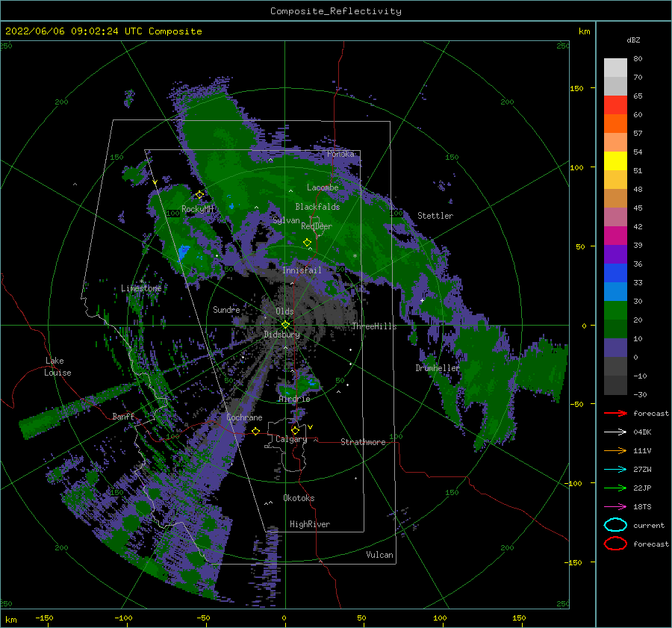Image resolution: width=672 pixels, height=628 pixels.
Task: Click the Strathmore map label
Action: pos(363,442)
